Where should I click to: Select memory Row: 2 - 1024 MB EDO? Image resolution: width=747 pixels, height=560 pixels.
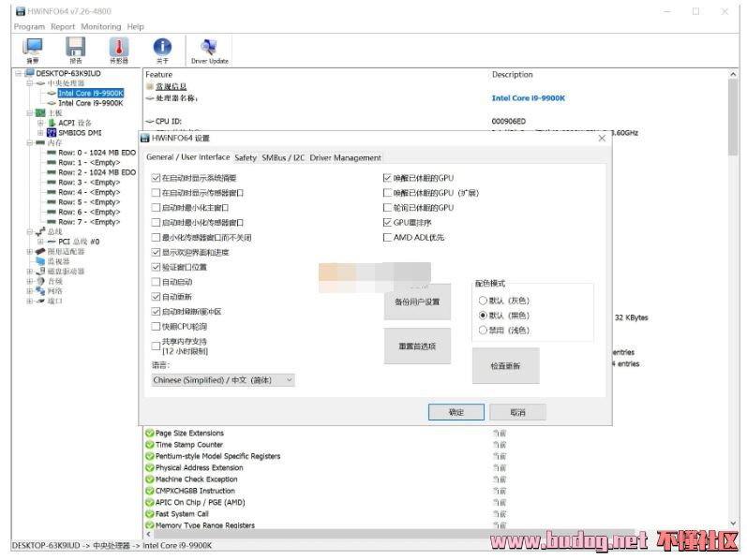pos(97,172)
